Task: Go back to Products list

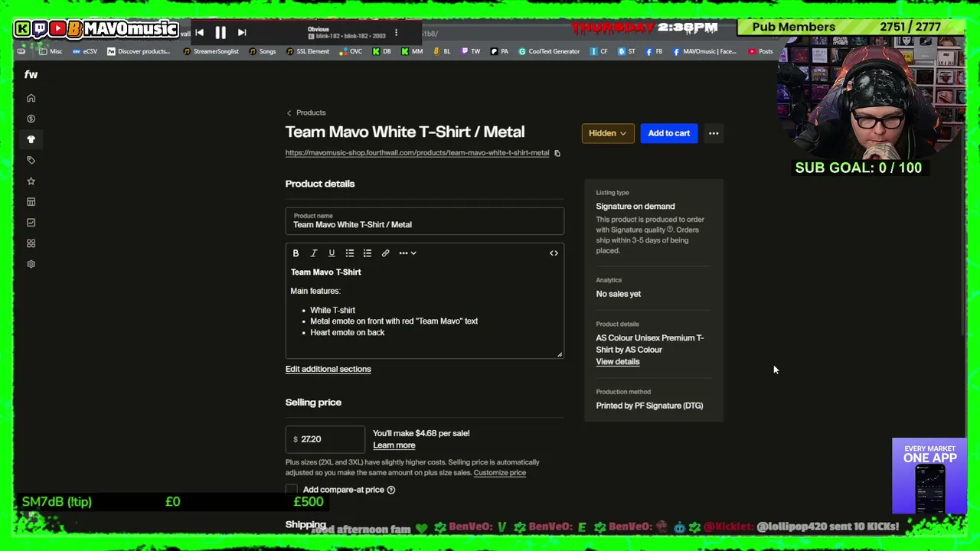Action: (306, 112)
